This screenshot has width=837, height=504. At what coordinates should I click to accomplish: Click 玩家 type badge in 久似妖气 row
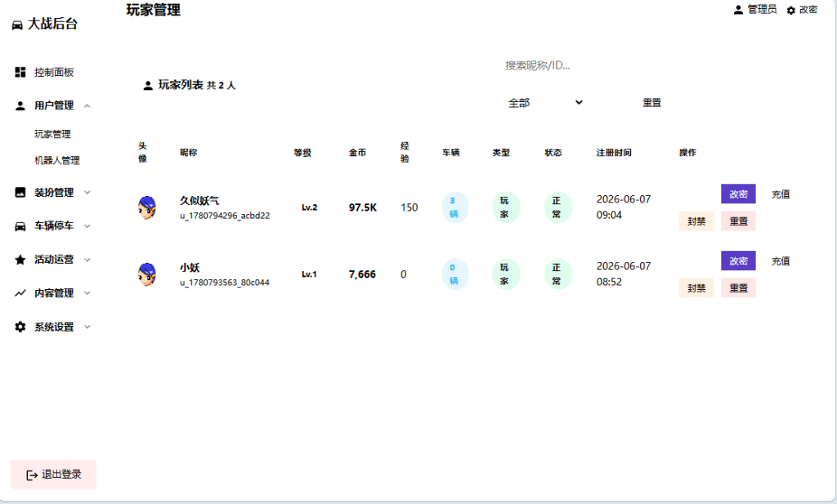[x=505, y=207]
